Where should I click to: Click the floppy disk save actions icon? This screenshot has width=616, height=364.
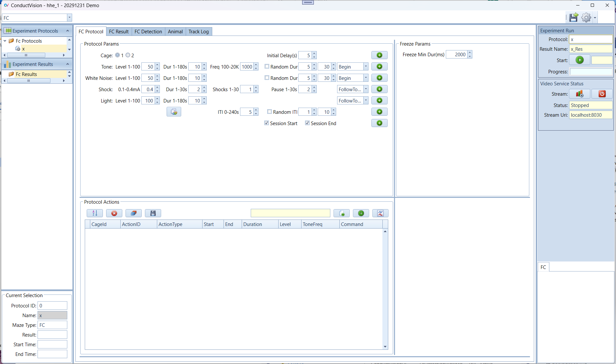[153, 213]
